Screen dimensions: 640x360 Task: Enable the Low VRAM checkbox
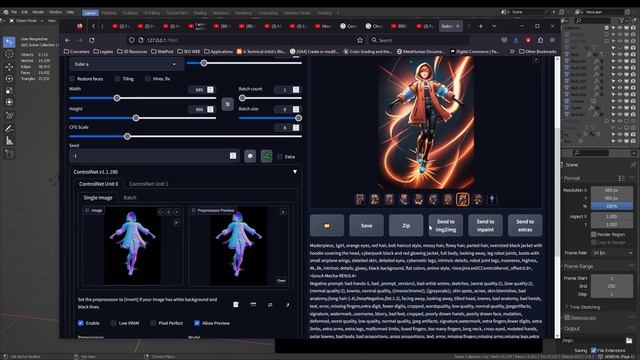[113, 323]
